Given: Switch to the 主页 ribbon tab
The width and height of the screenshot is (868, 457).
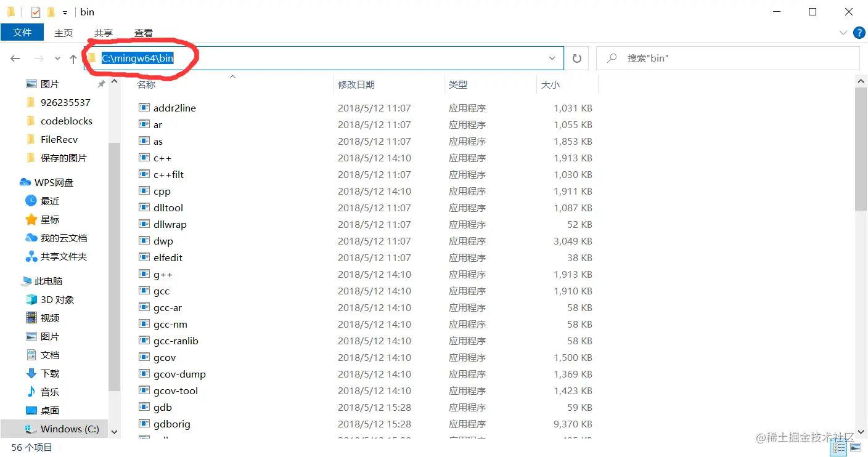Looking at the screenshot, I should point(63,33).
